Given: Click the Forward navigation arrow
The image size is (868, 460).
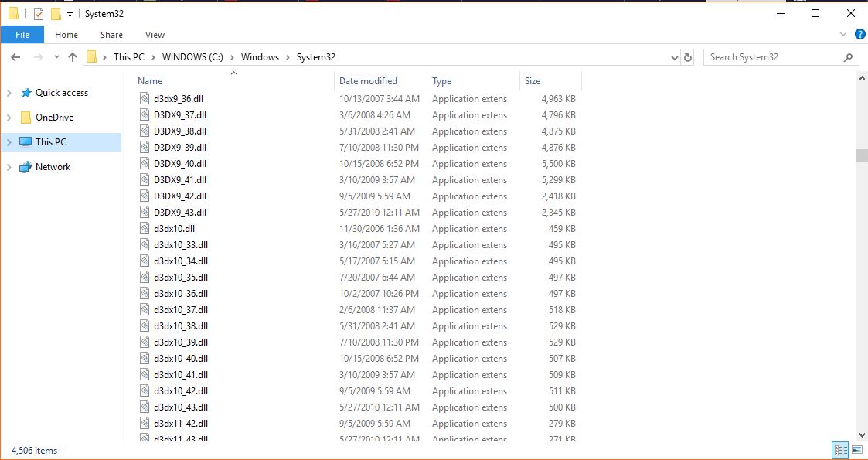Looking at the screenshot, I should [x=38, y=57].
